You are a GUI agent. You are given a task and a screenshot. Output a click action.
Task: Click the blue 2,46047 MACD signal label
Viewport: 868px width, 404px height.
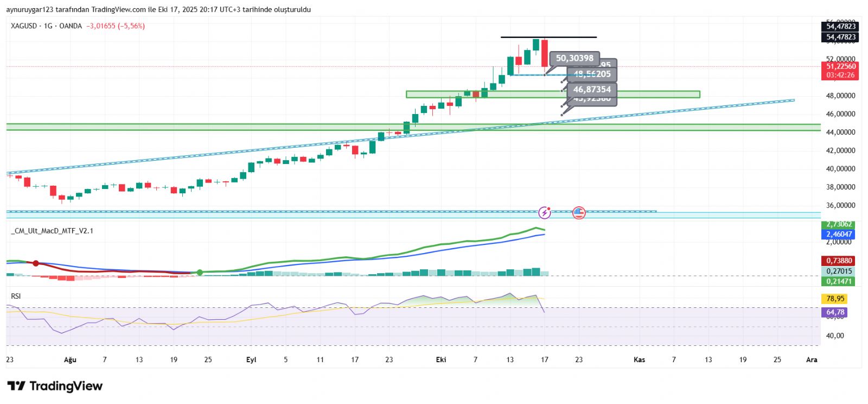(839, 235)
